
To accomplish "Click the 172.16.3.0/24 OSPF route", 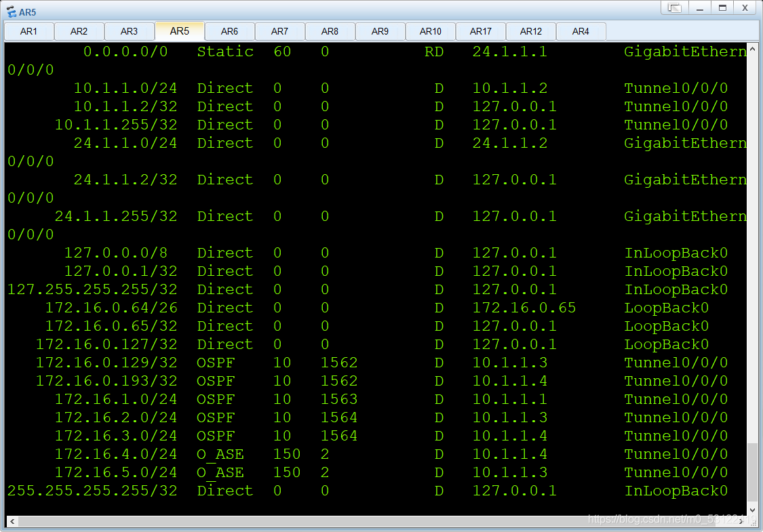I will point(116,436).
